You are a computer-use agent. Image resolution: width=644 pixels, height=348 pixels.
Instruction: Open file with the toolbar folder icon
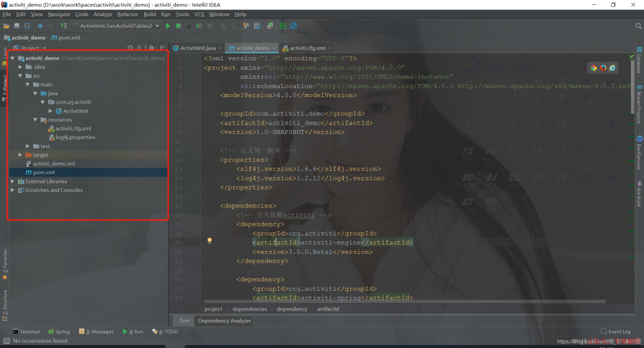[6, 26]
